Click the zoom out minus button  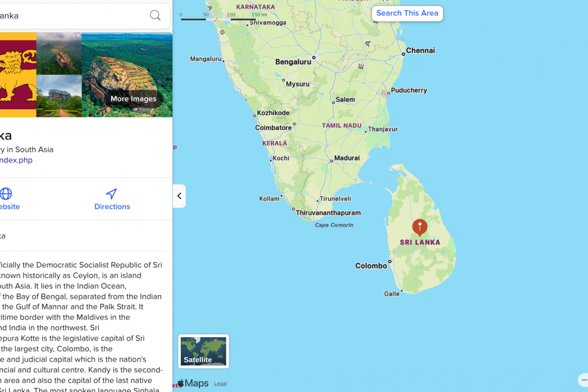click(x=584, y=380)
